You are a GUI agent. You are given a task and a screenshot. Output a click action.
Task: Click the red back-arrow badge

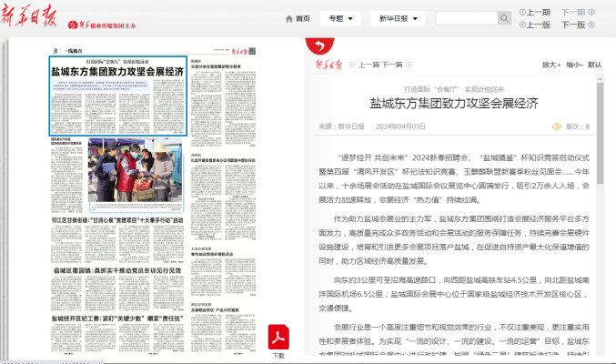[318, 45]
